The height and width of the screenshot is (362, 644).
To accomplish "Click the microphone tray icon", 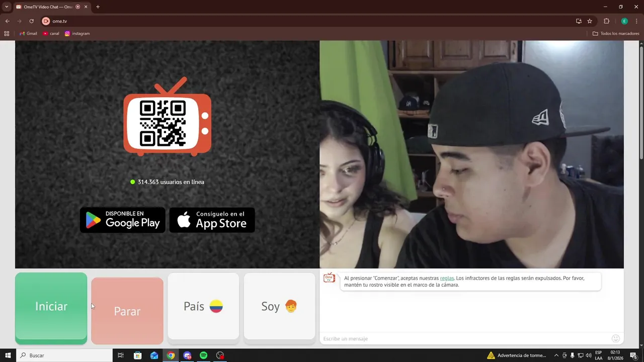I will pyautogui.click(x=573, y=355).
